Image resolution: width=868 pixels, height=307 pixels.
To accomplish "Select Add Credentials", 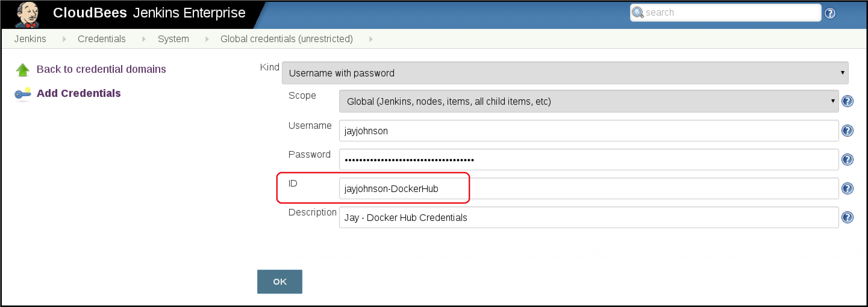I will 79,93.
